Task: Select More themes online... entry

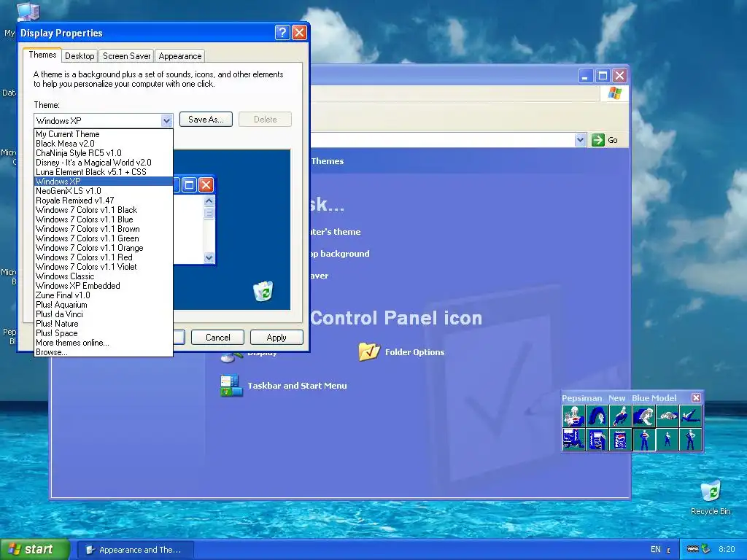Action: (104, 343)
